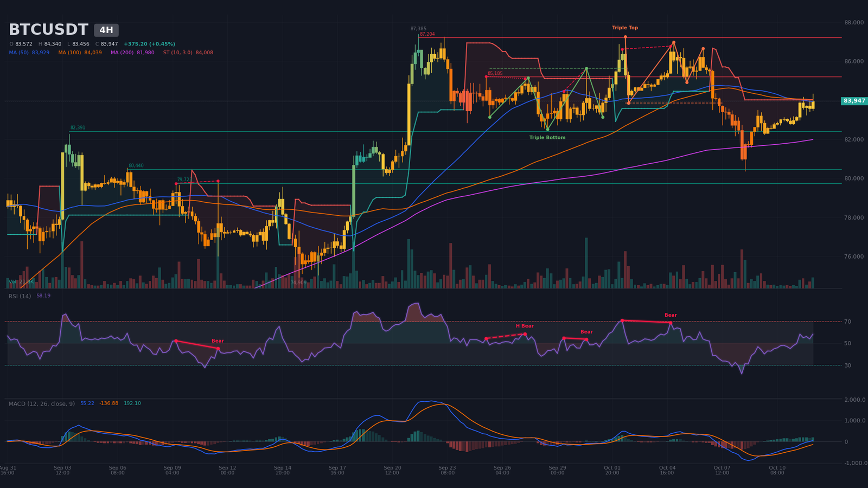This screenshot has height=488, width=868.
Task: Open the 4H timeframe badge
Action: 106,30
